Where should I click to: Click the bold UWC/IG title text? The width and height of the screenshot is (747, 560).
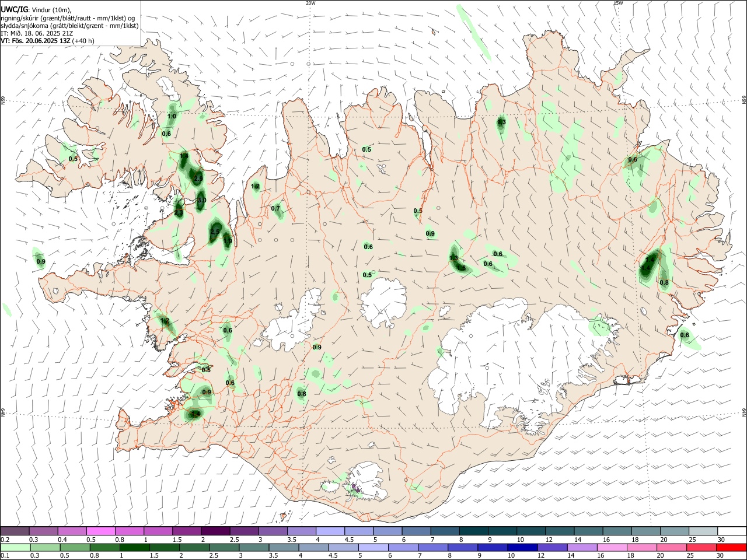pyautogui.click(x=14, y=10)
